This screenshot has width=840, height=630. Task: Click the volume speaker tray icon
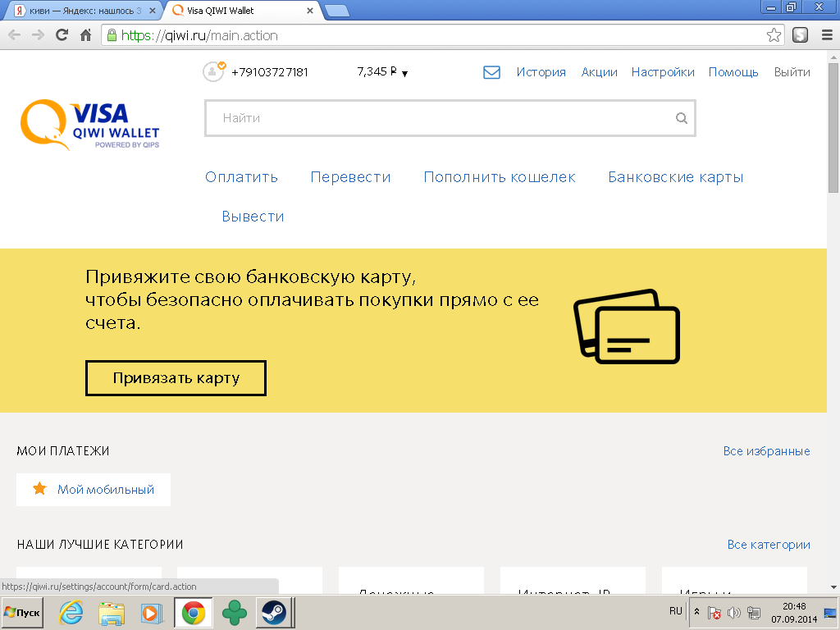[733, 612]
